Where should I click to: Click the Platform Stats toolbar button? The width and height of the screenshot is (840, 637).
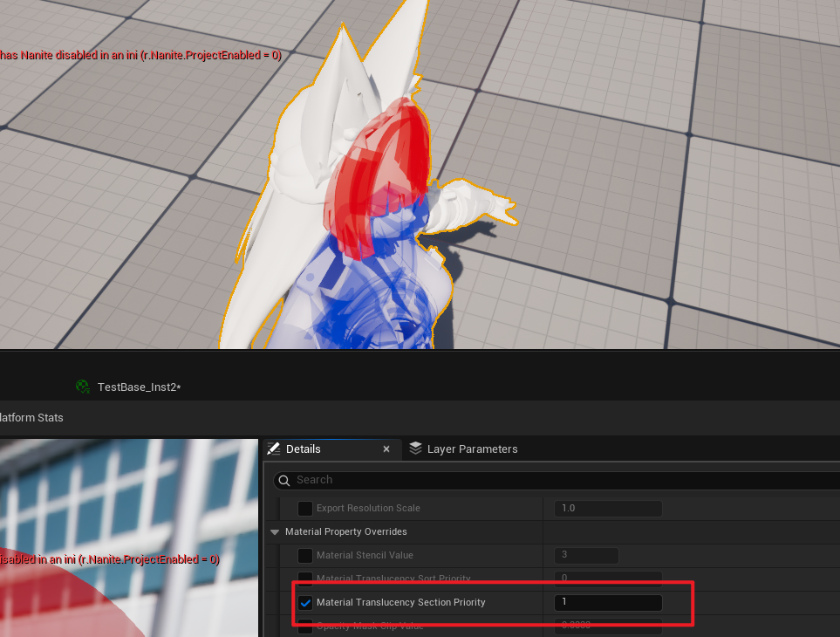[x=31, y=418]
